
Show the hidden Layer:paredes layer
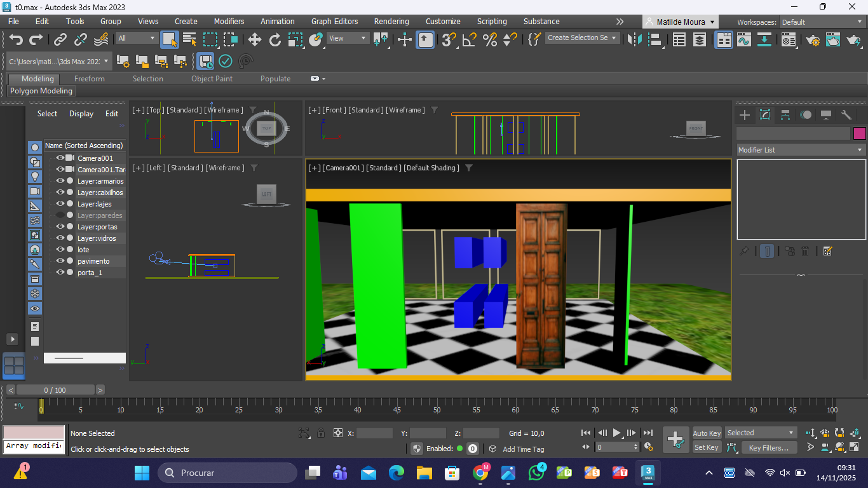(x=60, y=215)
